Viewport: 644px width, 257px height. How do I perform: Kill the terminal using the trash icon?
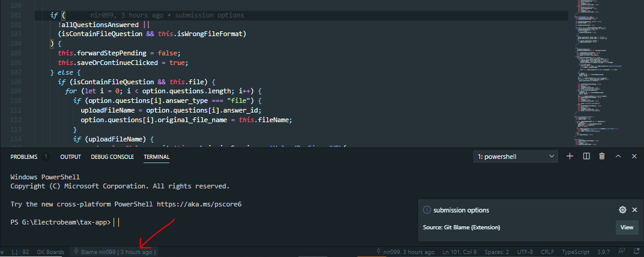(602, 156)
